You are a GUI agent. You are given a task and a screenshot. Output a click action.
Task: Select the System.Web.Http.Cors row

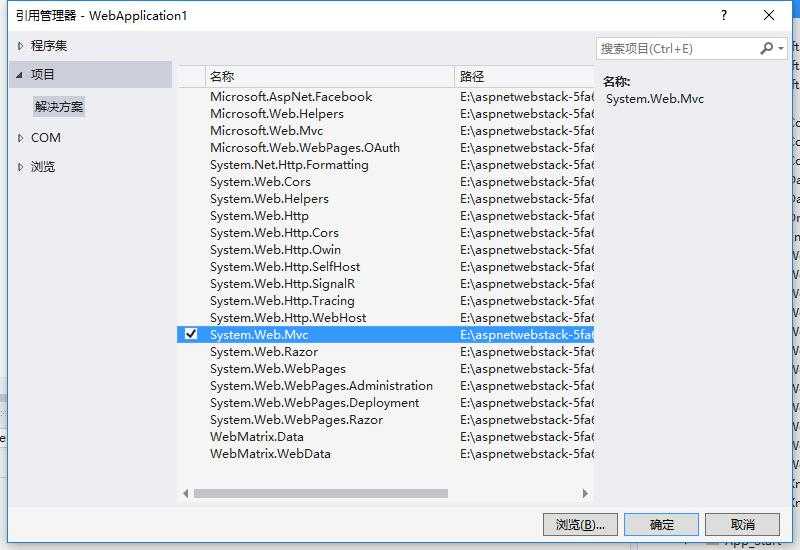tap(385, 233)
